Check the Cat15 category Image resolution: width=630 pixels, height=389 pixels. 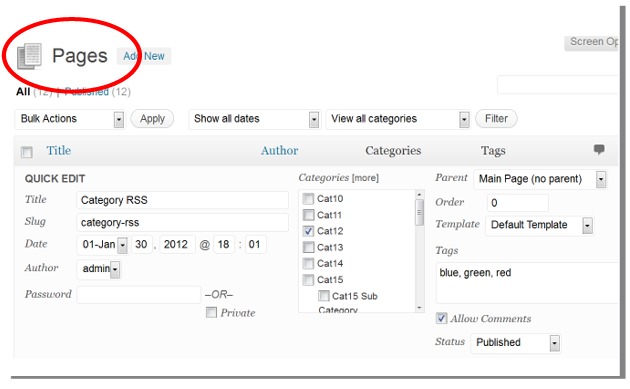pos(308,280)
